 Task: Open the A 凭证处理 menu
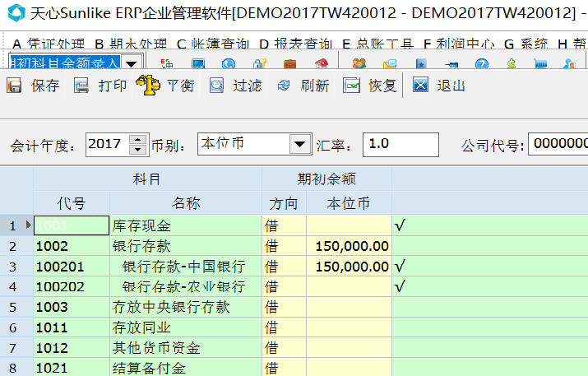pos(49,44)
